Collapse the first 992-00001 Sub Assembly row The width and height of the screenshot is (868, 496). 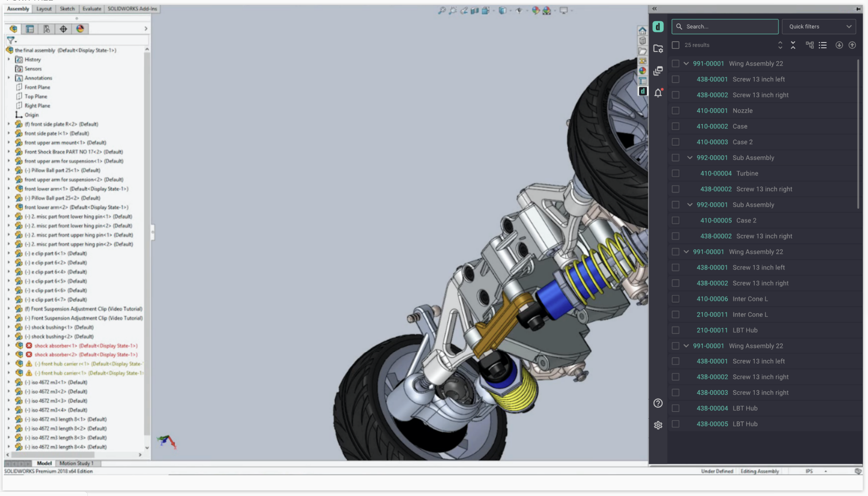[x=690, y=158]
